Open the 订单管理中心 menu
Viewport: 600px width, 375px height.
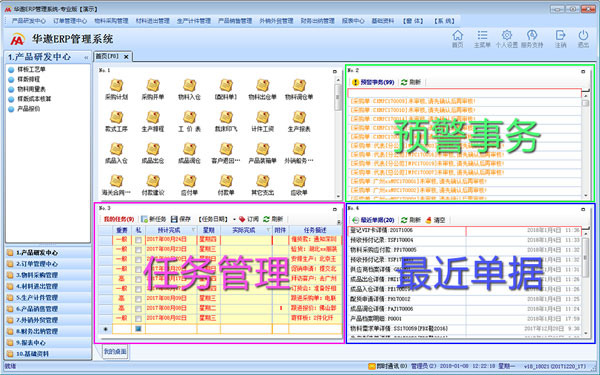[70, 21]
